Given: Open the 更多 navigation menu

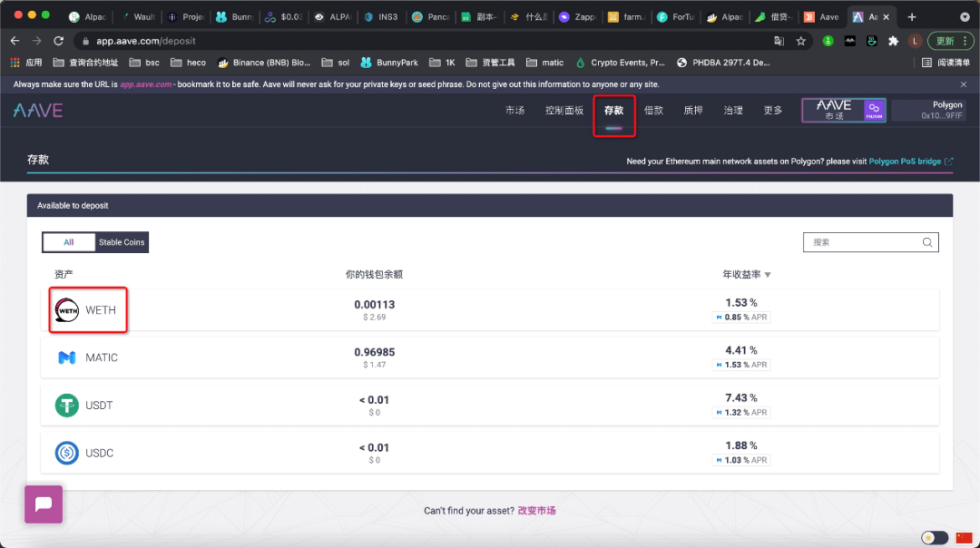Looking at the screenshot, I should point(772,110).
